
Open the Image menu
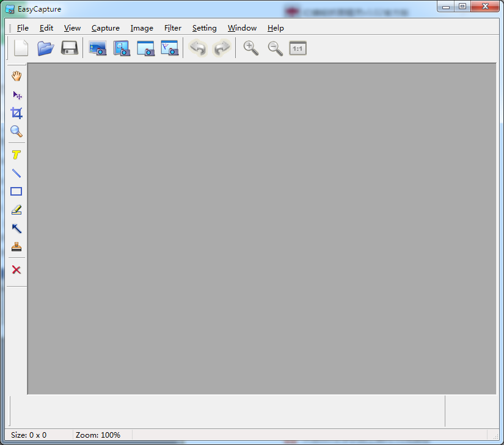click(142, 28)
